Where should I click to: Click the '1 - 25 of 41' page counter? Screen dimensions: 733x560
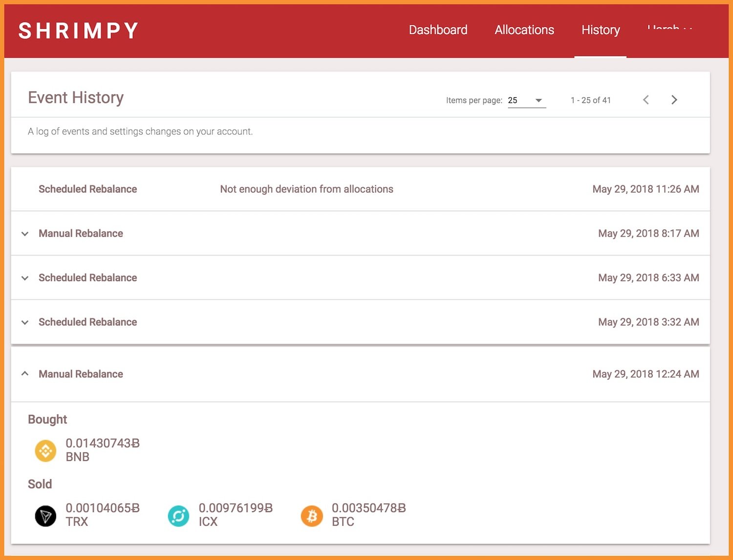590,100
